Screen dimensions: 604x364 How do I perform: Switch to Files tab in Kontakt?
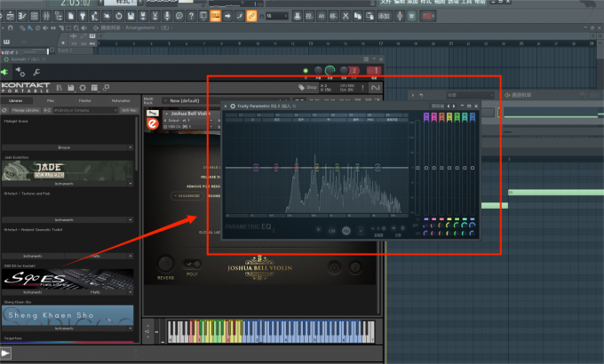pyautogui.click(x=51, y=100)
